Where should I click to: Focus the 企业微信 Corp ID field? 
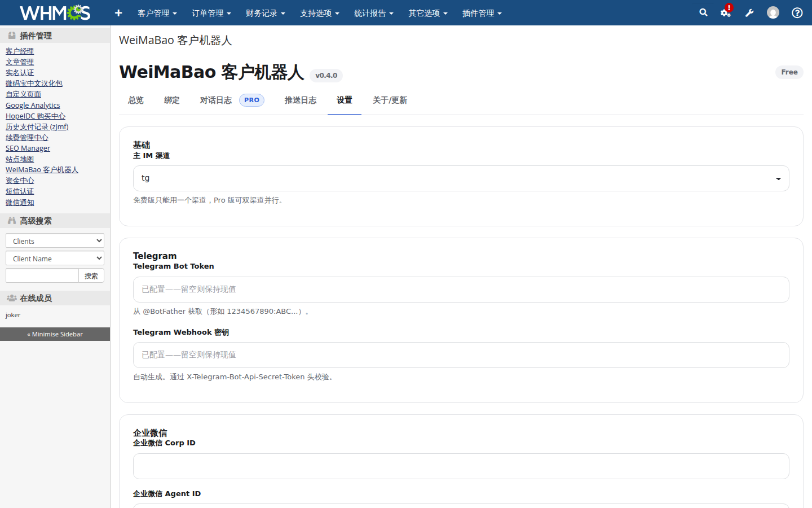(461, 466)
